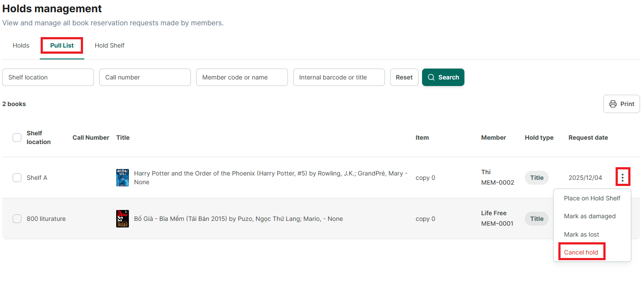Click the printer icon in Print button
The width and height of the screenshot is (644, 282).
pyautogui.click(x=613, y=104)
